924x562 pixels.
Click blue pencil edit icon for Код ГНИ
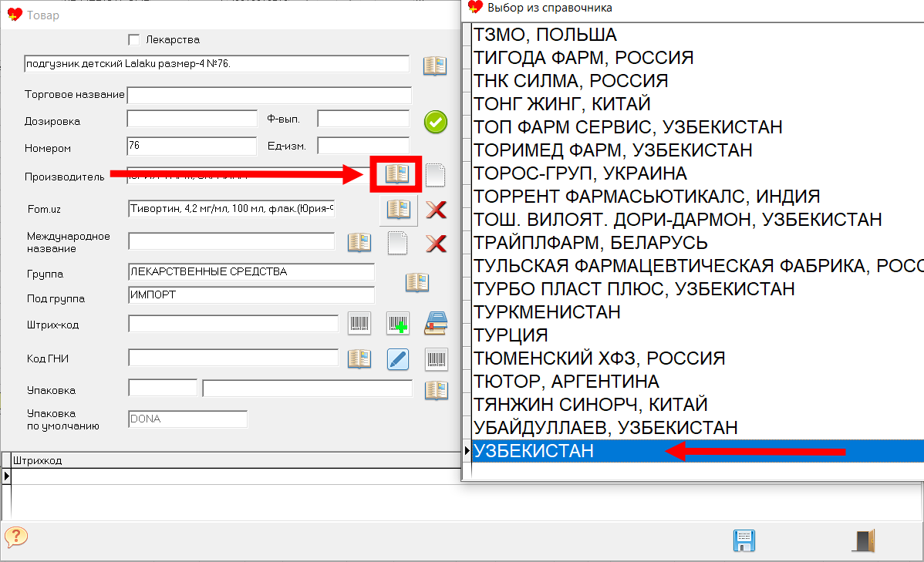tap(398, 358)
